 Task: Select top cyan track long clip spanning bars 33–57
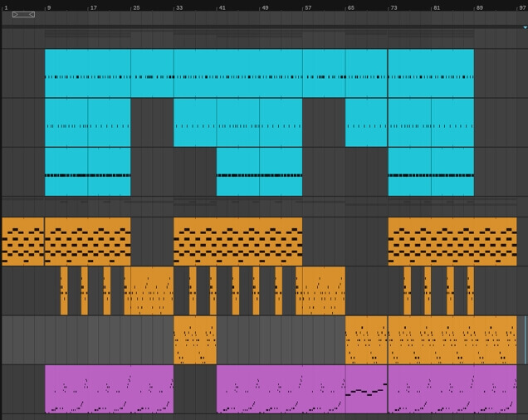pyautogui.click(x=238, y=73)
